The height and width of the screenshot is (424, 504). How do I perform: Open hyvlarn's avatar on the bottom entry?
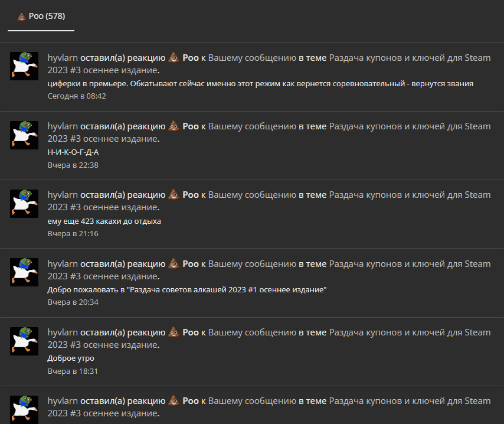[x=24, y=409]
